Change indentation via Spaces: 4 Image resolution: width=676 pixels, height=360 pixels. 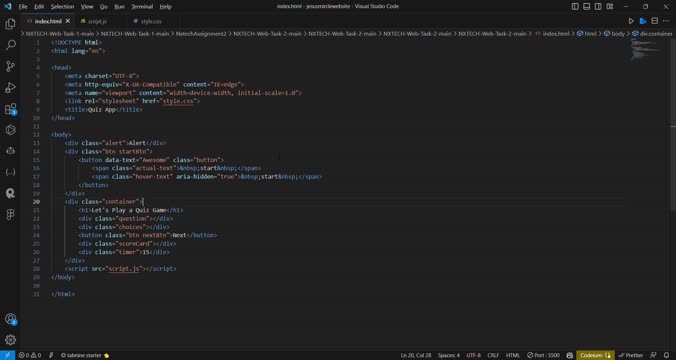[x=449, y=355]
